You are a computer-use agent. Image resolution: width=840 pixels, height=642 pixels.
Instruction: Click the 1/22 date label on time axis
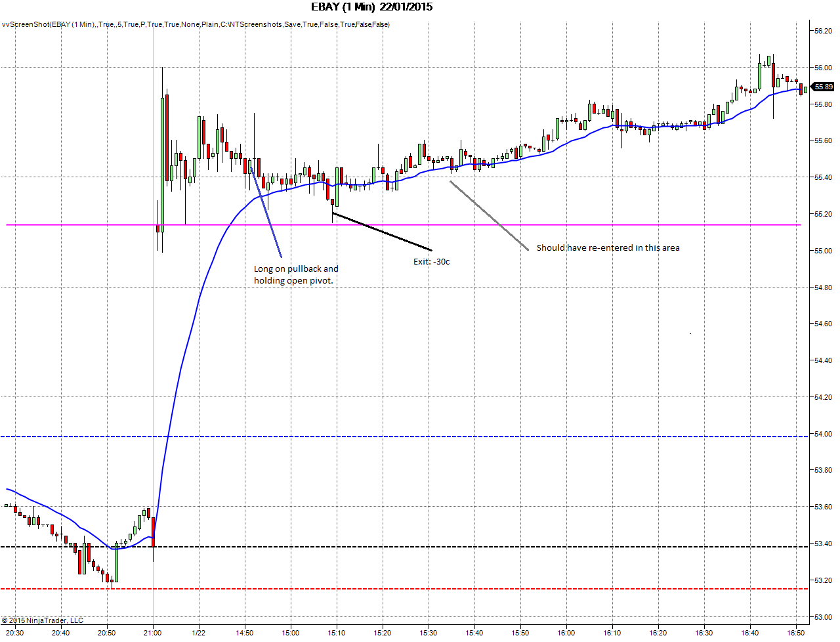(x=198, y=633)
